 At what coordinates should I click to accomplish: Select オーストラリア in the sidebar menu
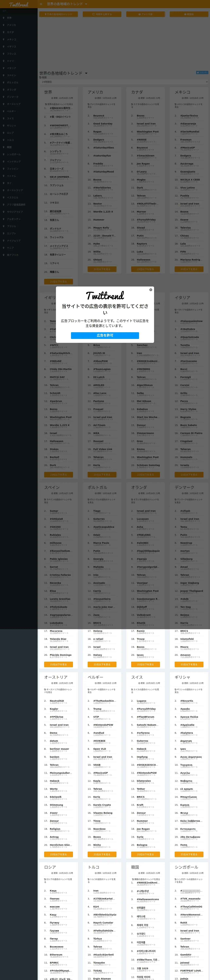click(15, 190)
